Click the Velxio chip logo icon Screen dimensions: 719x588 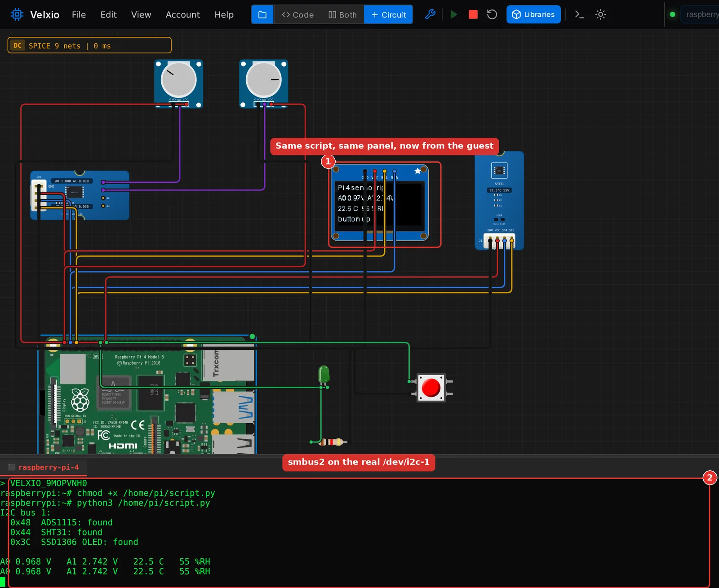point(17,14)
